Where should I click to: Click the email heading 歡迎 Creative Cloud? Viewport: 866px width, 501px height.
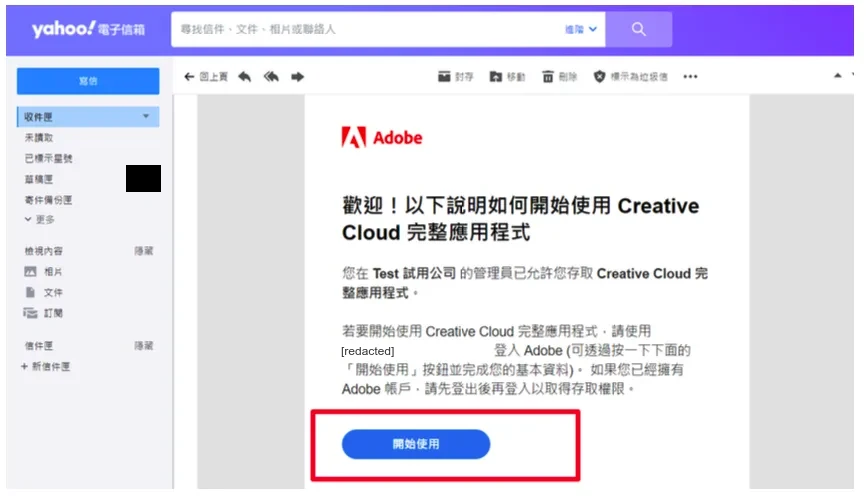click(521, 219)
